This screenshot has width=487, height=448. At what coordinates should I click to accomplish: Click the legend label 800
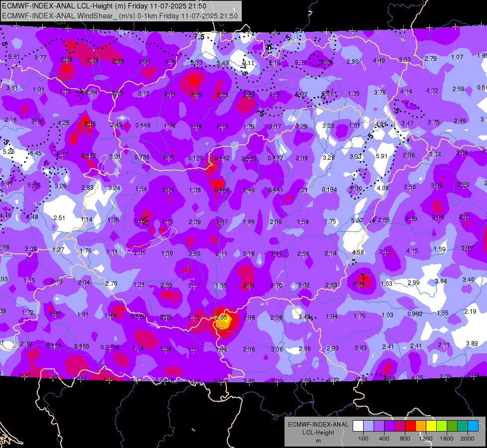(405, 439)
